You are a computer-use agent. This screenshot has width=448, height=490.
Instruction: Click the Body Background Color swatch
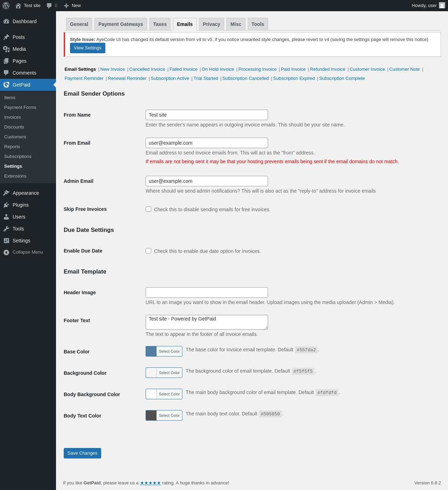click(x=151, y=394)
